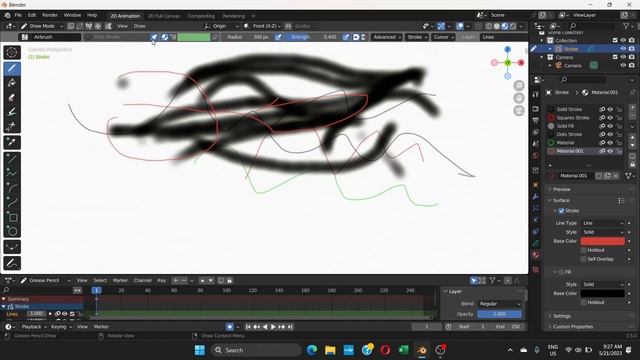Select the Cursor tool at top of toolbar
Viewport: 640px width, 360px height.
(12, 52)
